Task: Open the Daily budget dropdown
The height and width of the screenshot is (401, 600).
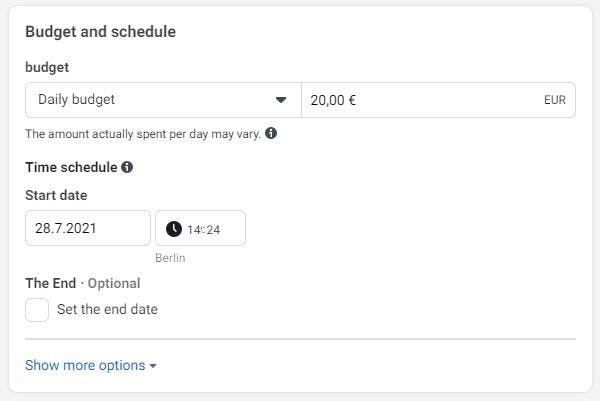Action: (x=162, y=100)
